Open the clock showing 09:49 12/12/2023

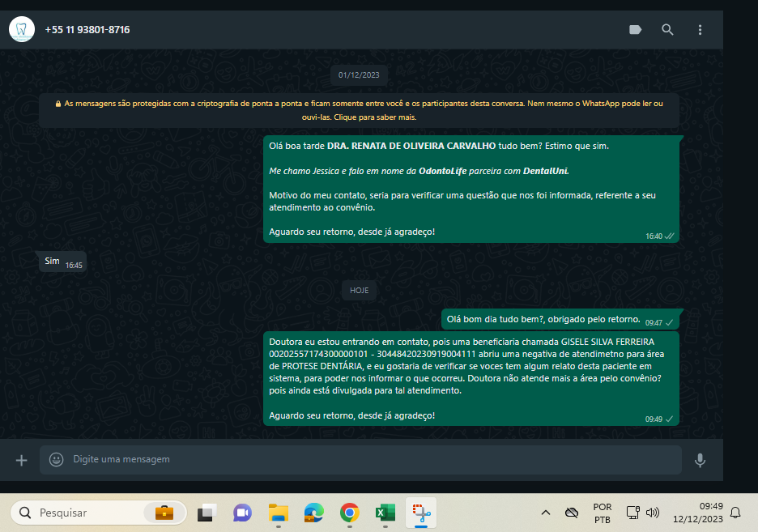point(698,513)
